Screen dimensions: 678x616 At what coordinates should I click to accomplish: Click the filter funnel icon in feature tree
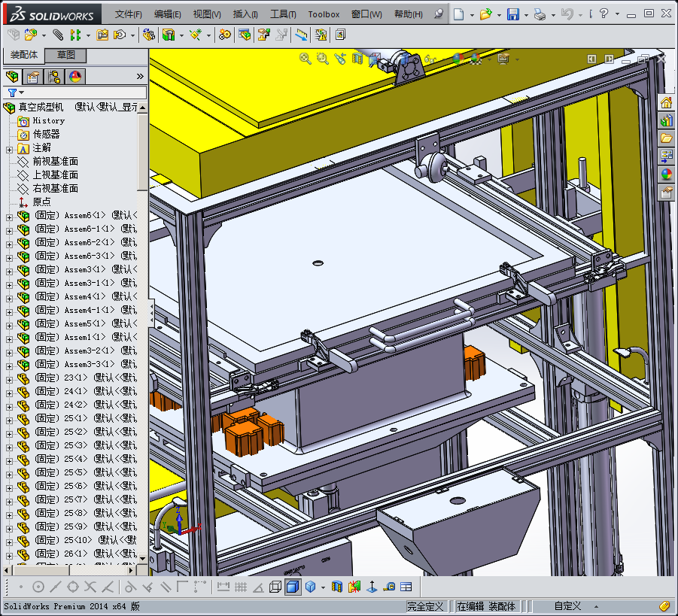[12, 93]
